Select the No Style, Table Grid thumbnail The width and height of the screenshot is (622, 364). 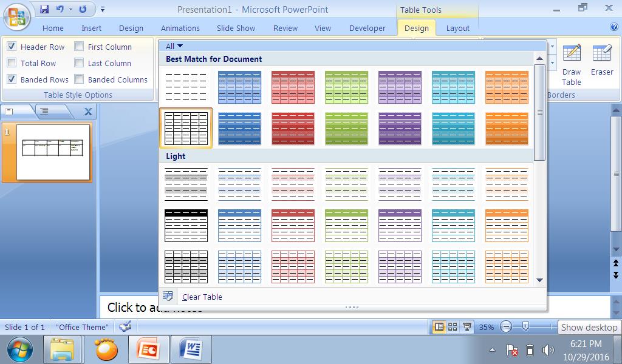coord(186,129)
